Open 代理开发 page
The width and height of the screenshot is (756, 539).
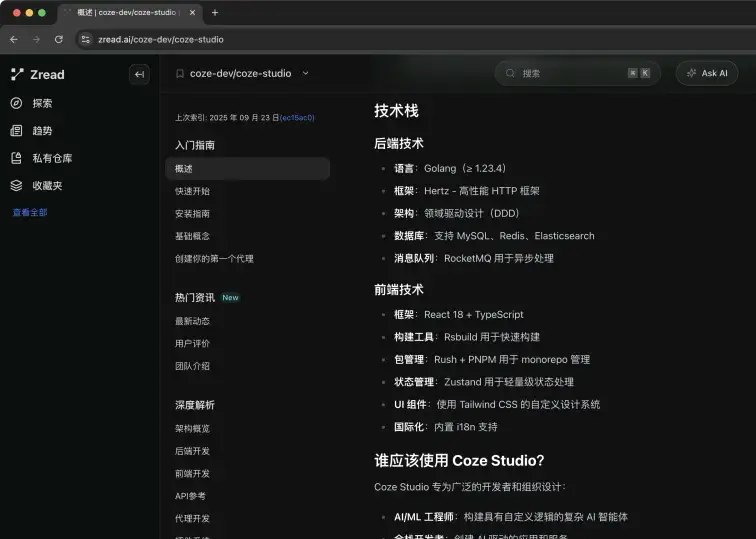[x=192, y=519]
